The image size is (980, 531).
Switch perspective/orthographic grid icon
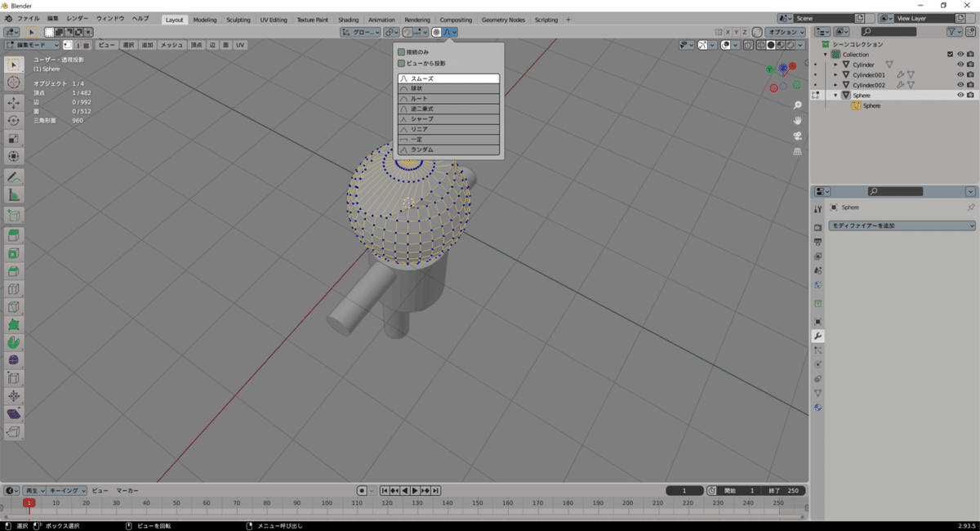click(798, 152)
